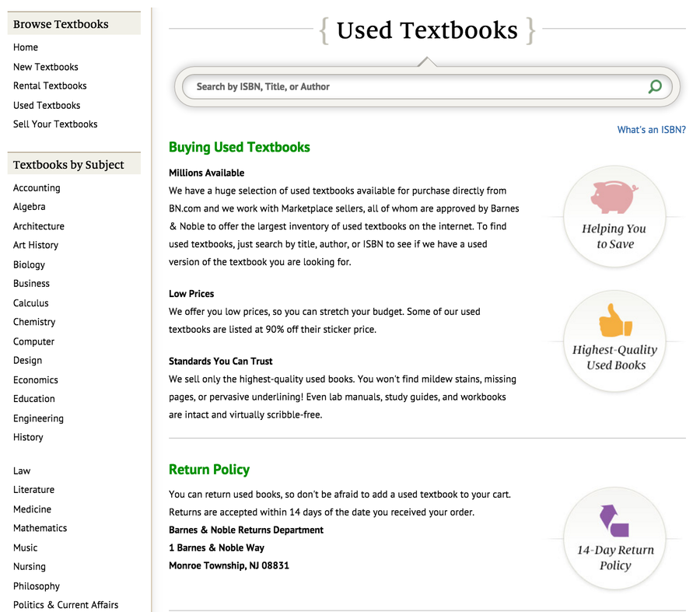Open Rental Textbooks page
This screenshot has width=700, height=612.
tap(50, 86)
